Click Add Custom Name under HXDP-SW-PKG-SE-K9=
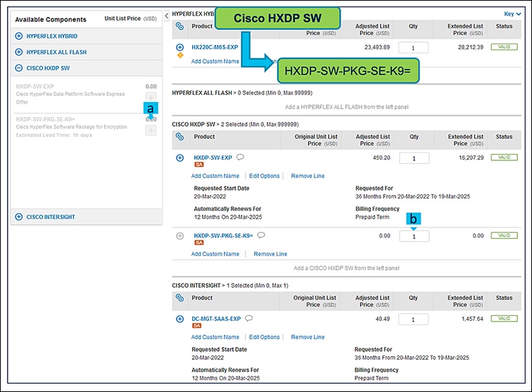This screenshot has height=392, width=532. coord(215,254)
